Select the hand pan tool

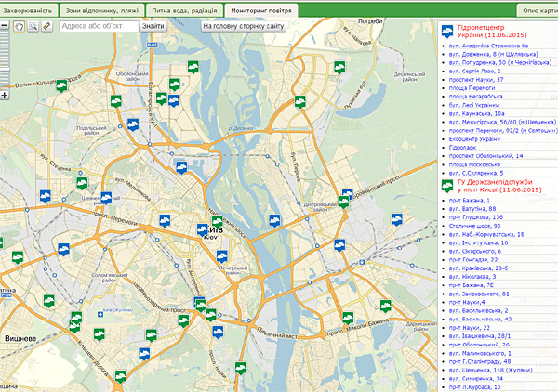[20, 26]
